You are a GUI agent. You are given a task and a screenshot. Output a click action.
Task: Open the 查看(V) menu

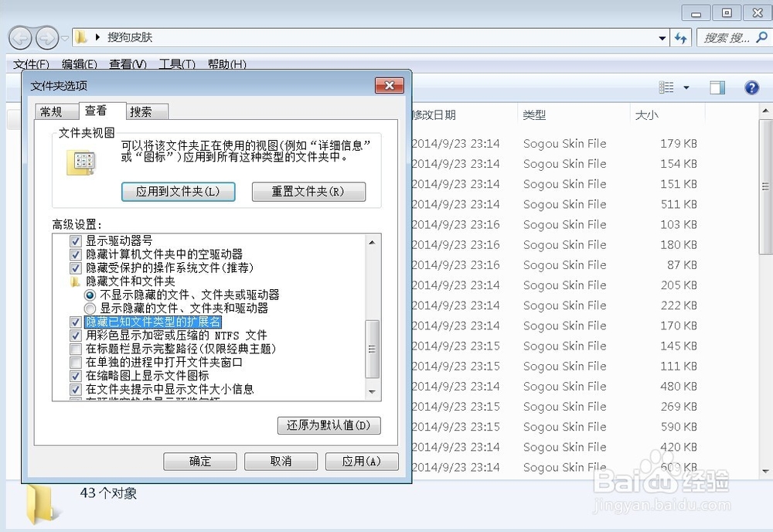(128, 64)
